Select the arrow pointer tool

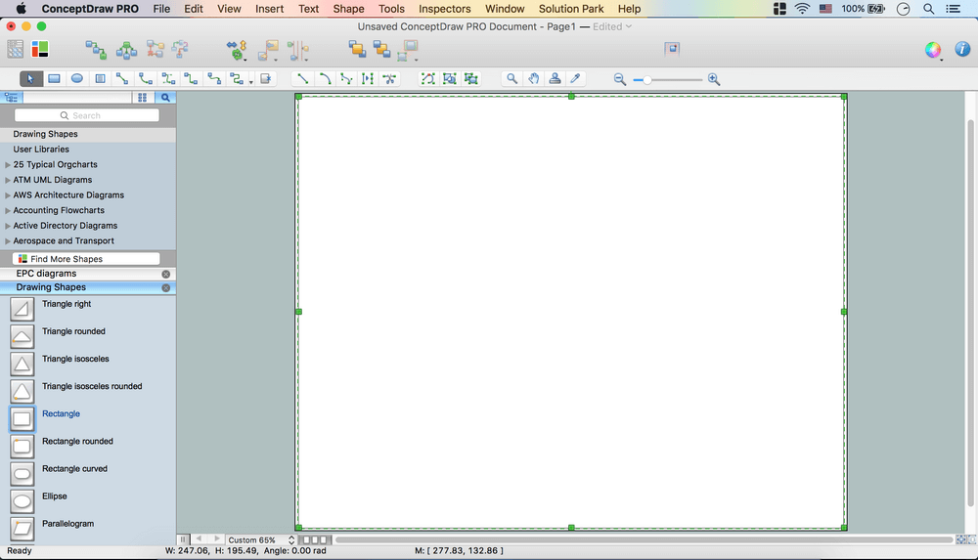30,78
